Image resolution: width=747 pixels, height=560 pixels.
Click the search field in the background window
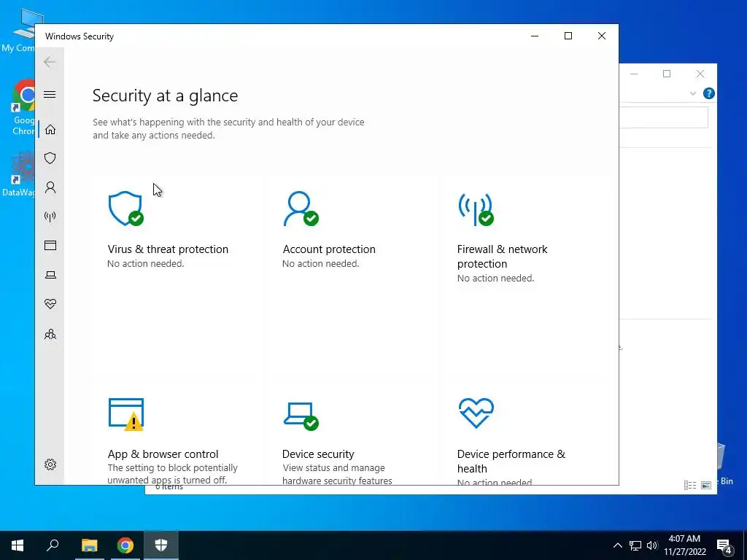(663, 117)
